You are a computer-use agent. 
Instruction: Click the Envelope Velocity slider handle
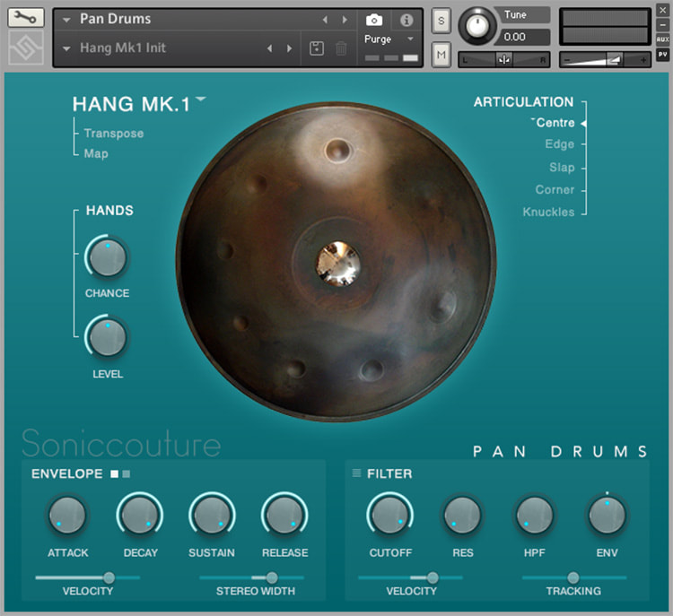(109, 577)
